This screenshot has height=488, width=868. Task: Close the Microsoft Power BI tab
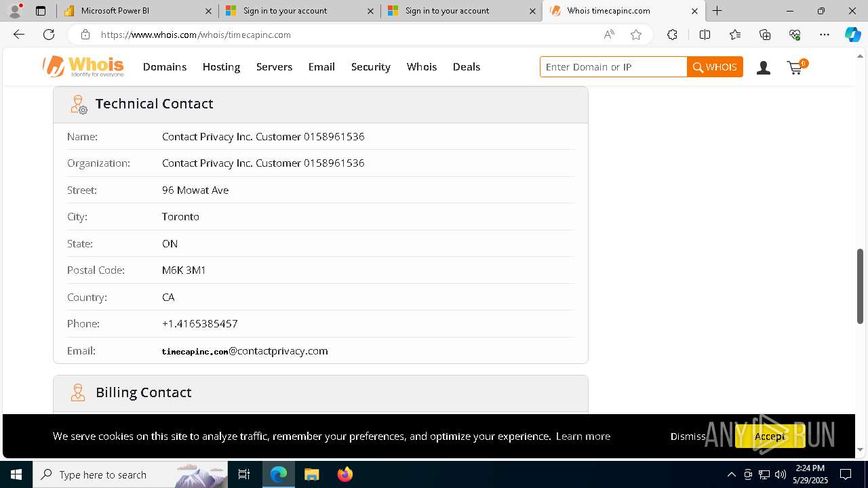(x=208, y=11)
